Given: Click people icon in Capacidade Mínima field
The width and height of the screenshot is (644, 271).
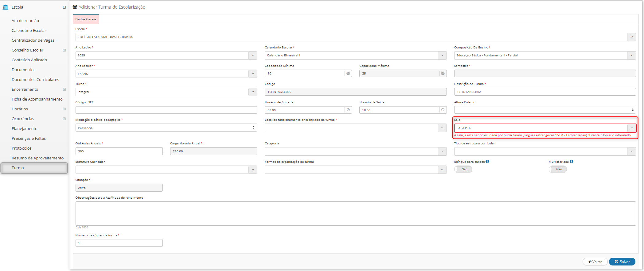Looking at the screenshot, I should tap(348, 74).
